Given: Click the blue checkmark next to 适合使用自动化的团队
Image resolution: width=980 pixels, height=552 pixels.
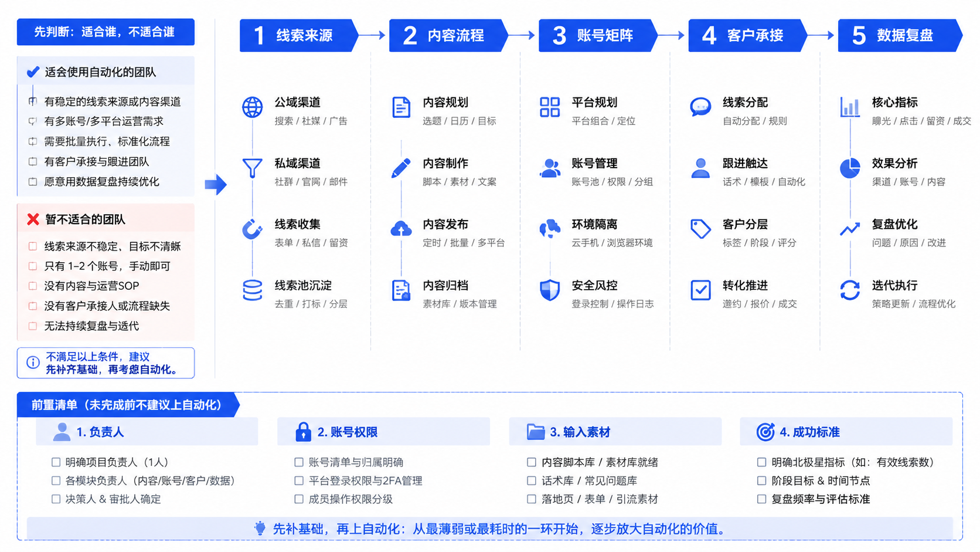Looking at the screenshot, I should (33, 72).
